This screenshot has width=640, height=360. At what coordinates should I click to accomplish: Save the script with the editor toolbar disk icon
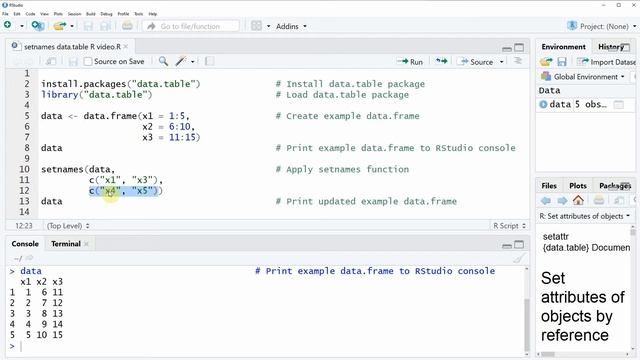73,62
